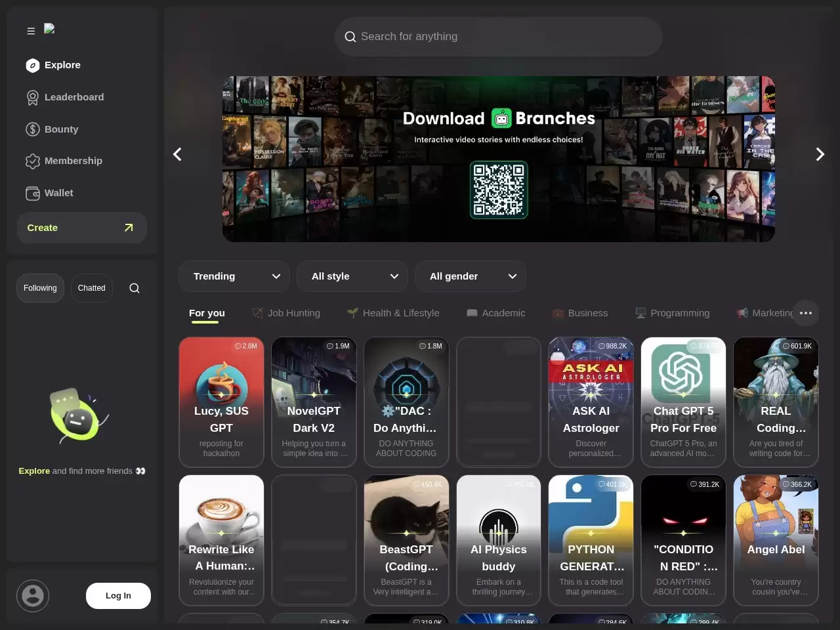Open the Wallet page
The width and height of the screenshot is (840, 630).
[x=49, y=193]
